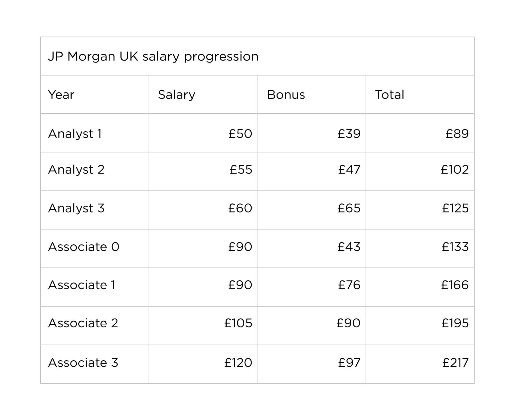Select the £47 bonus cell for Analyst 2
The image size is (515, 420).
click(x=349, y=169)
